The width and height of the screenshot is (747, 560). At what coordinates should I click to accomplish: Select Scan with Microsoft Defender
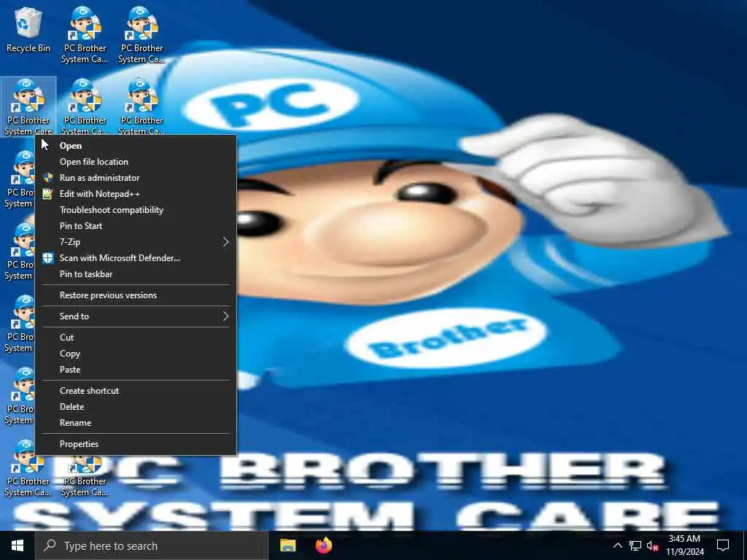pos(136,258)
